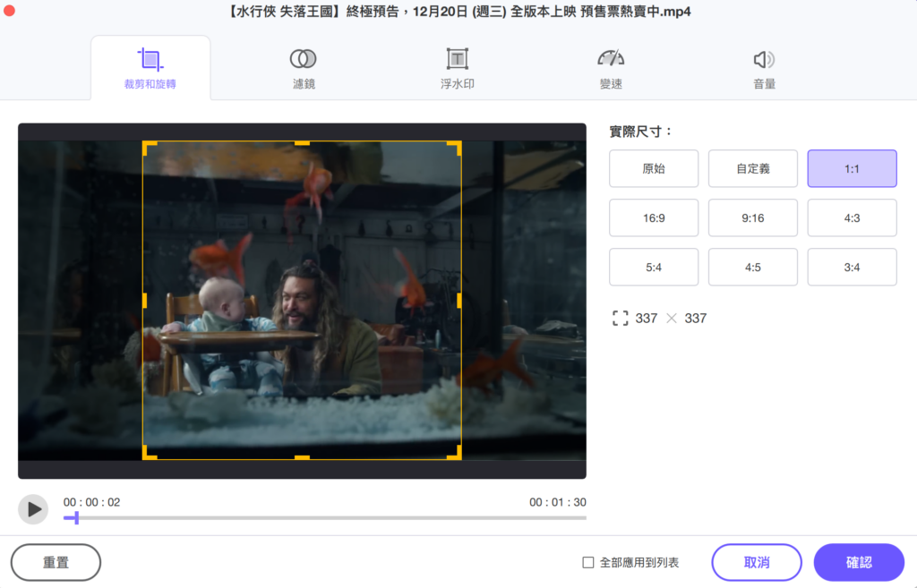Switch to the 變速 speed tab
The image size is (917, 588).
point(611,68)
